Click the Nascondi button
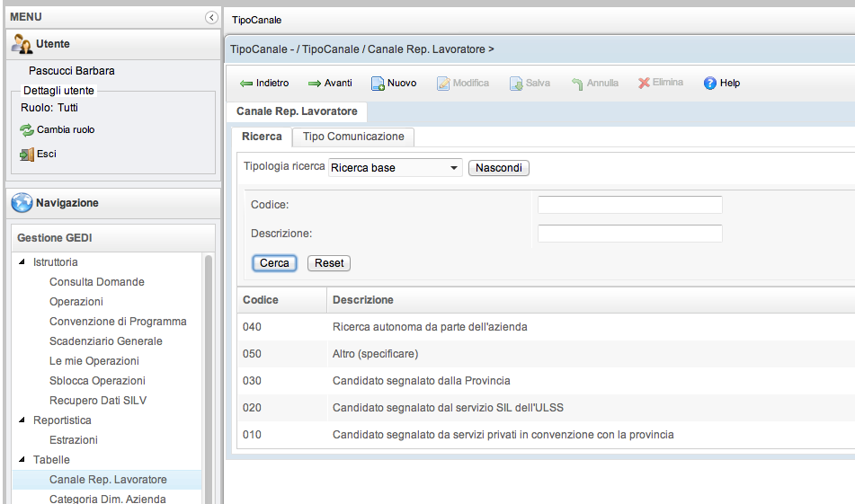Image resolution: width=855 pixels, height=504 pixels. coord(499,168)
